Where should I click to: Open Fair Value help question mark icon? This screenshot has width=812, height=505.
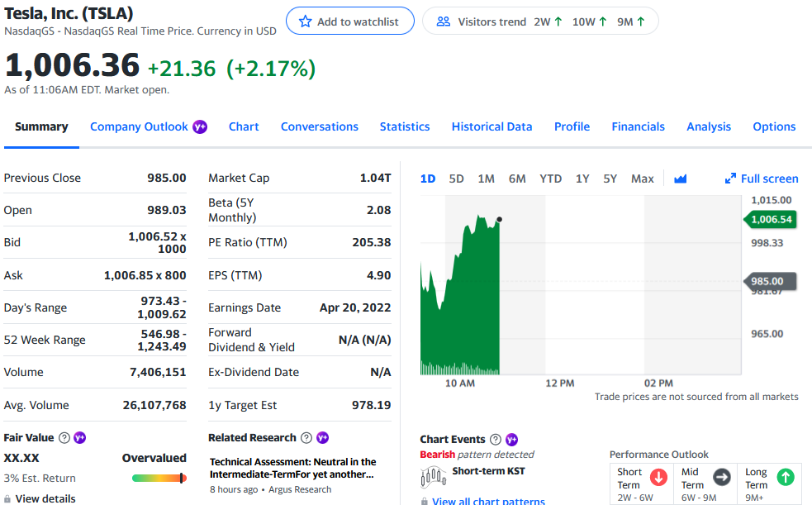click(64, 438)
